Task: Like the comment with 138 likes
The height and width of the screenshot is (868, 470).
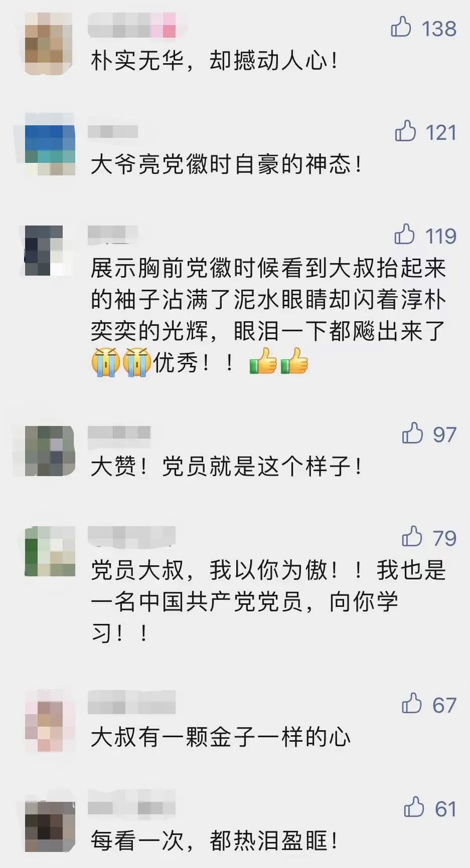Action: tap(401, 27)
